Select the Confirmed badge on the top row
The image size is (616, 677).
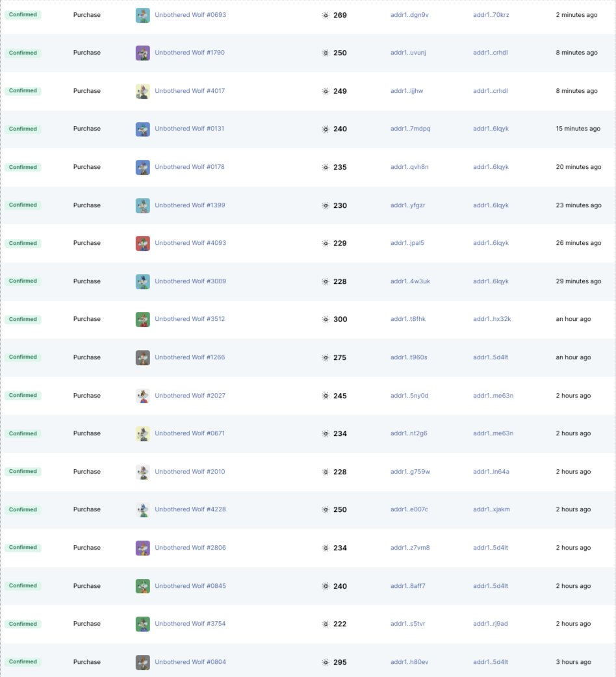click(23, 15)
